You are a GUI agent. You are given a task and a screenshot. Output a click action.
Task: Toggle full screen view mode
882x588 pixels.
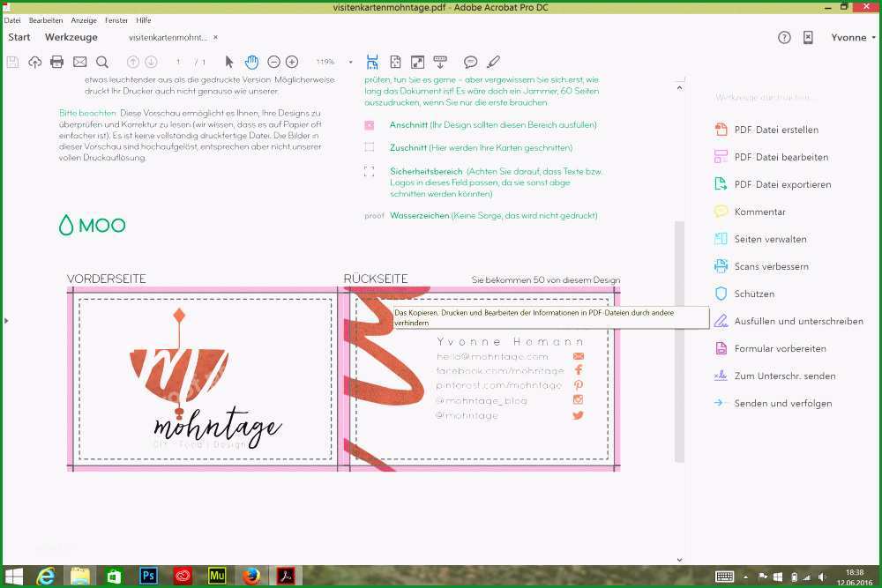(417, 62)
